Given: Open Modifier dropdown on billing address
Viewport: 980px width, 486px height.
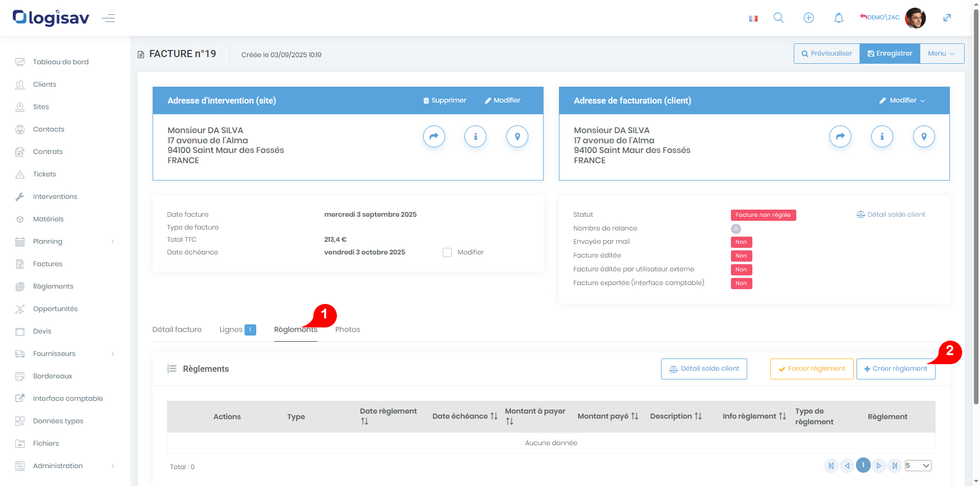Looking at the screenshot, I should click(902, 100).
